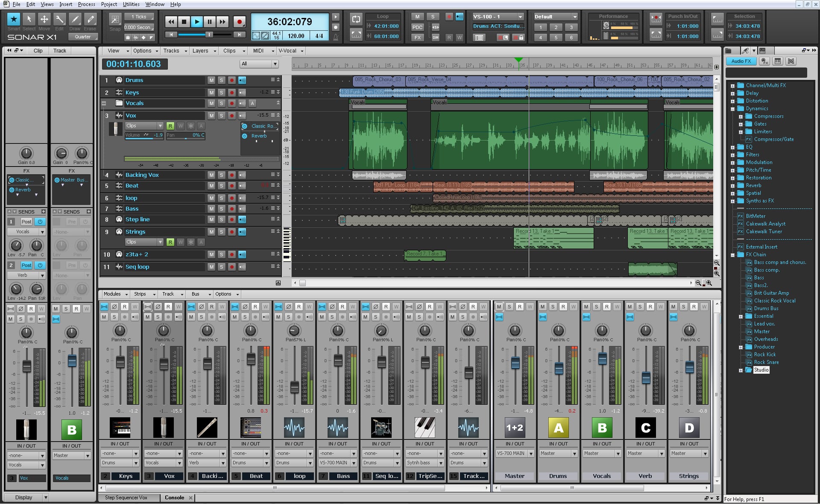Click the Quarter snap resolution button
The image size is (820, 504).
(83, 37)
